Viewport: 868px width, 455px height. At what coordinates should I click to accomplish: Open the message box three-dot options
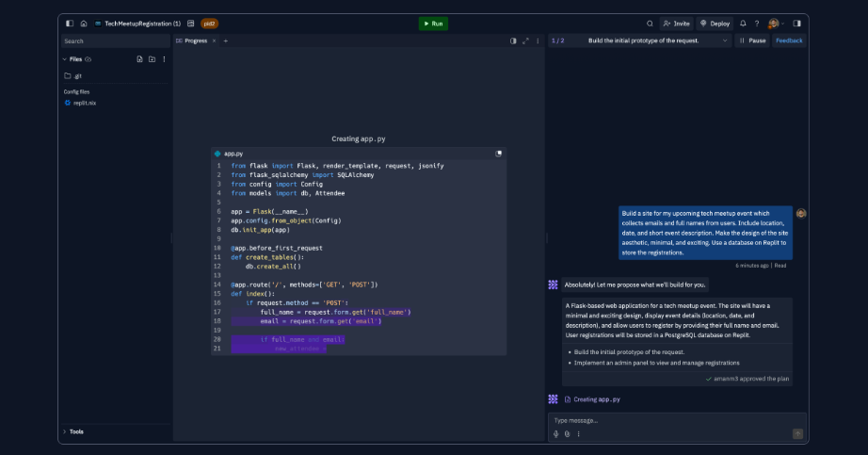click(578, 434)
